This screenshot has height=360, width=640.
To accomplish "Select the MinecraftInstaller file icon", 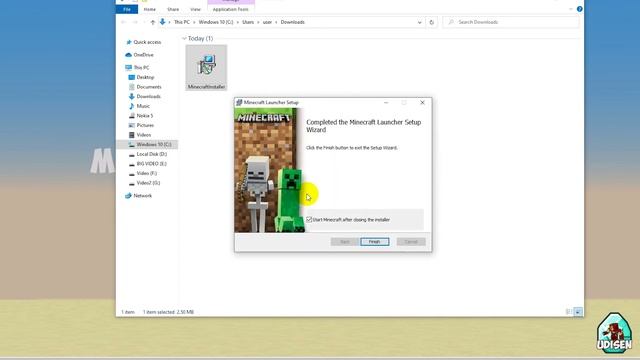I will click(206, 68).
